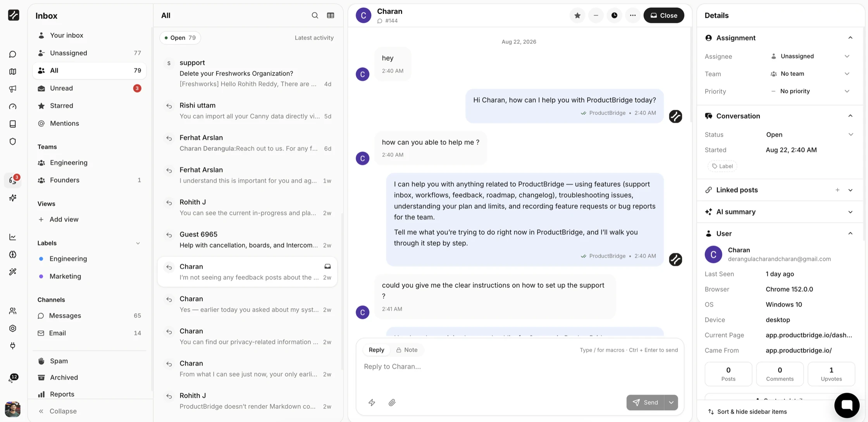Open the analytics chart icon in left rail
Viewport: 868px width, 422px height.
[13, 237]
